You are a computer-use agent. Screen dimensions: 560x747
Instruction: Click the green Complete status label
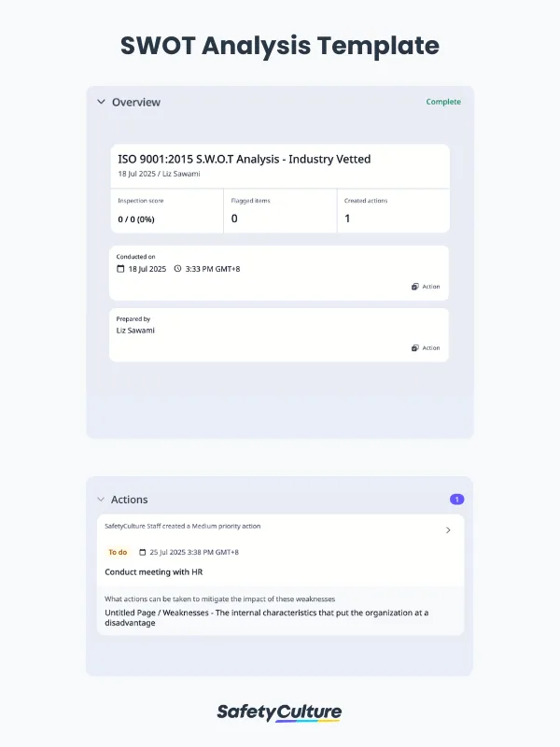443,102
